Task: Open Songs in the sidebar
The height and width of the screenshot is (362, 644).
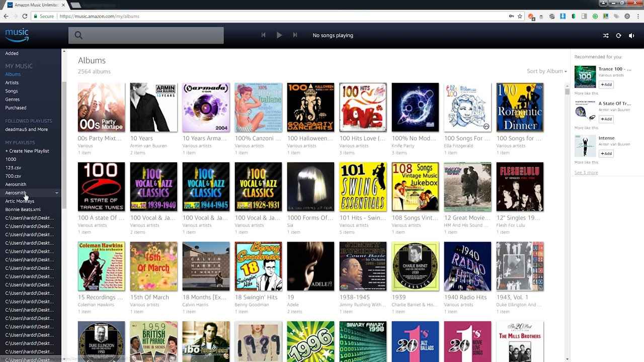Action: click(x=12, y=91)
